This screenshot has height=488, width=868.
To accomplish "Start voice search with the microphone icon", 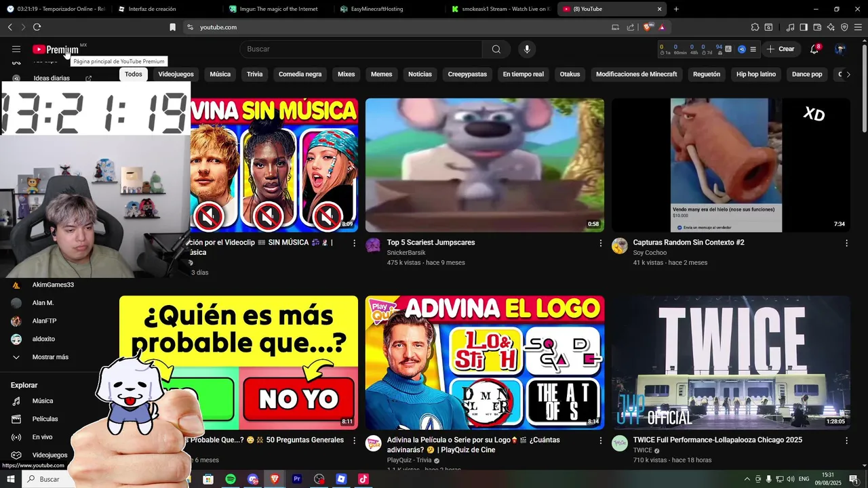I will click(527, 49).
